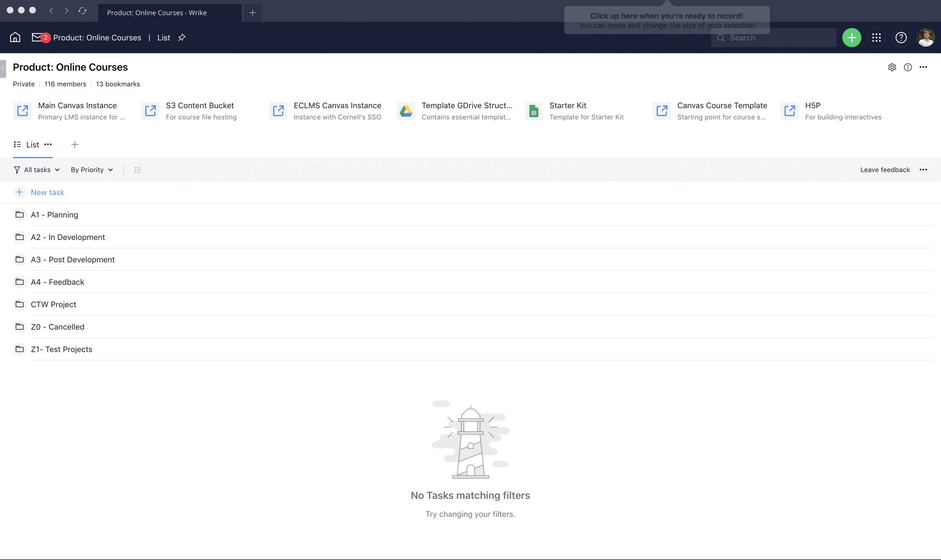Open List tab options ellipsis
The height and width of the screenshot is (560, 941).
coord(48,145)
